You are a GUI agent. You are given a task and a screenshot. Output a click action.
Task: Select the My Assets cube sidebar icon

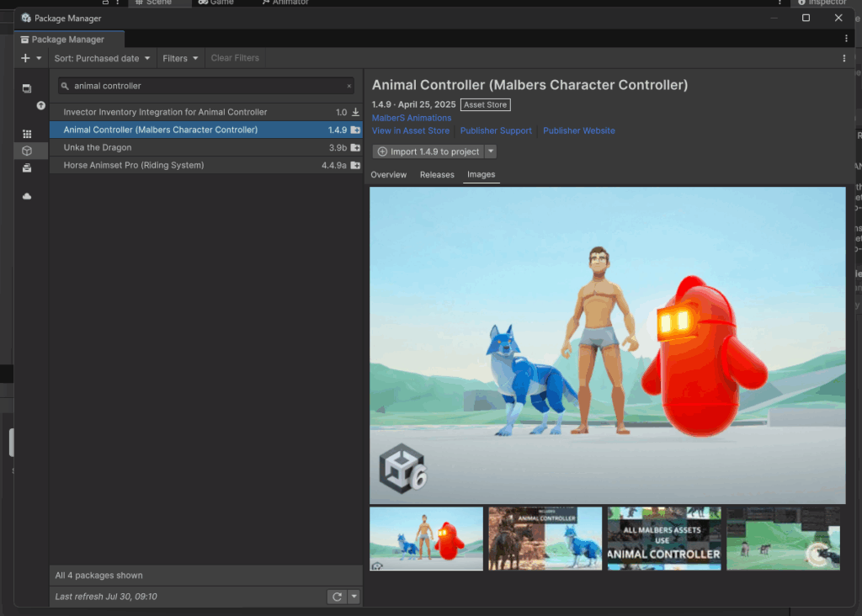pos(26,151)
